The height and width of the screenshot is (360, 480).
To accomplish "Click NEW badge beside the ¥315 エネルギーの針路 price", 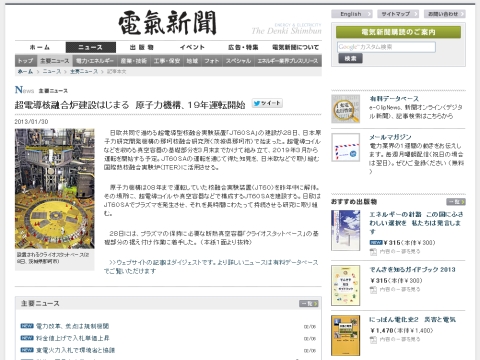I will tap(376, 242).
